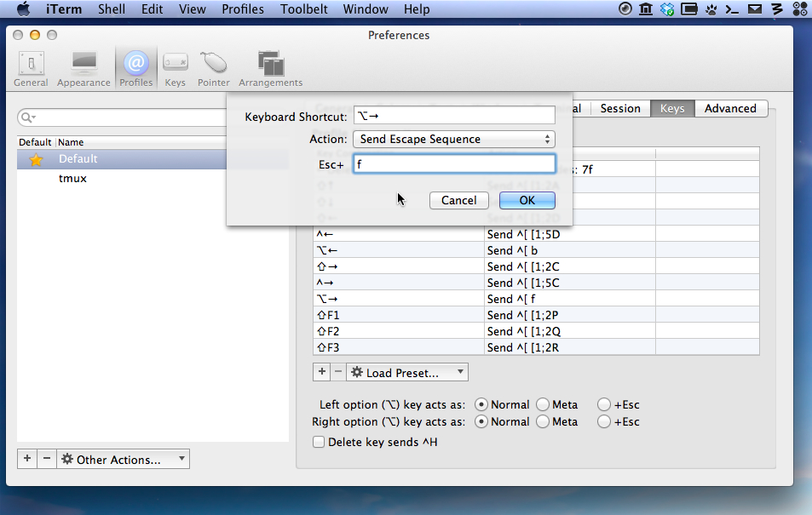Select the Send ^[ [1;2C mapping row
Viewport: 812px width, 515px height.
click(536, 266)
